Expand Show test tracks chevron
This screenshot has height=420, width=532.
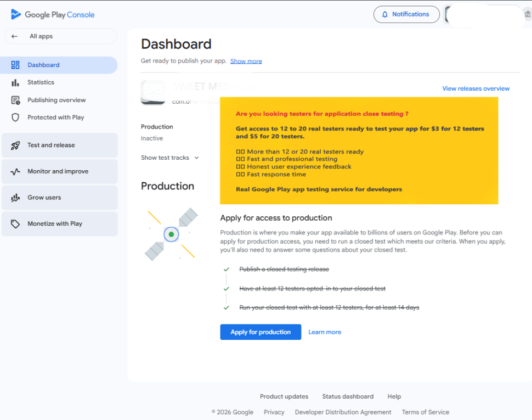(196, 158)
